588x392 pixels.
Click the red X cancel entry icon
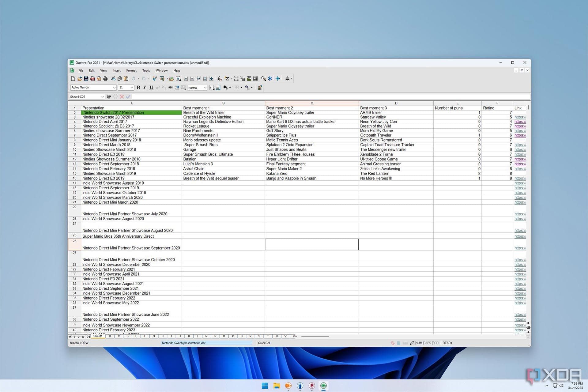pyautogui.click(x=122, y=96)
